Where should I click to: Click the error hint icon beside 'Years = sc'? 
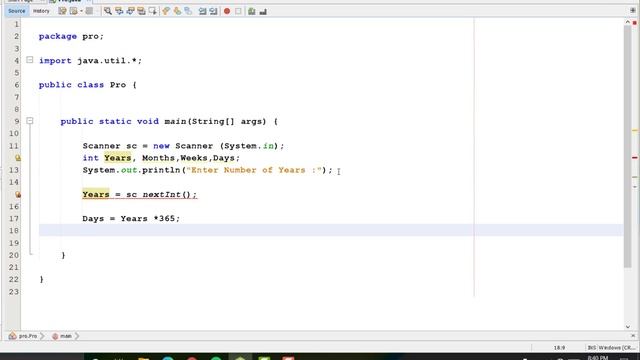tap(18, 195)
